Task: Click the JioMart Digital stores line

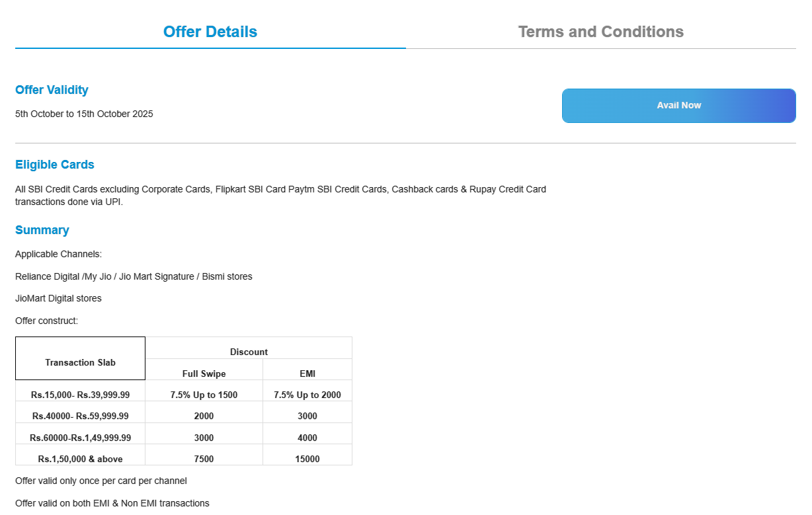Action: click(x=58, y=298)
